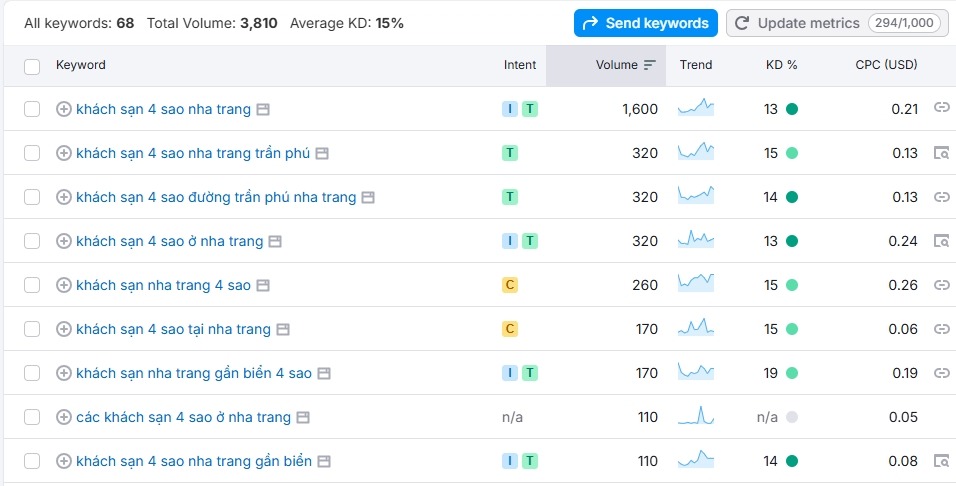Open SERP features icon after "khách sạn nha trang 4 sao"

263,285
